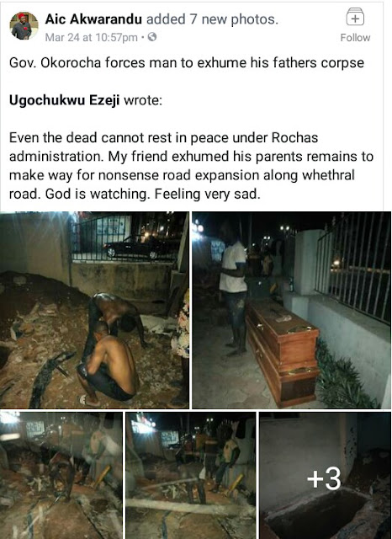392x539 pixels.
Task: Open Aic Akwarandu's profile picture avatar
Action: 24,26
